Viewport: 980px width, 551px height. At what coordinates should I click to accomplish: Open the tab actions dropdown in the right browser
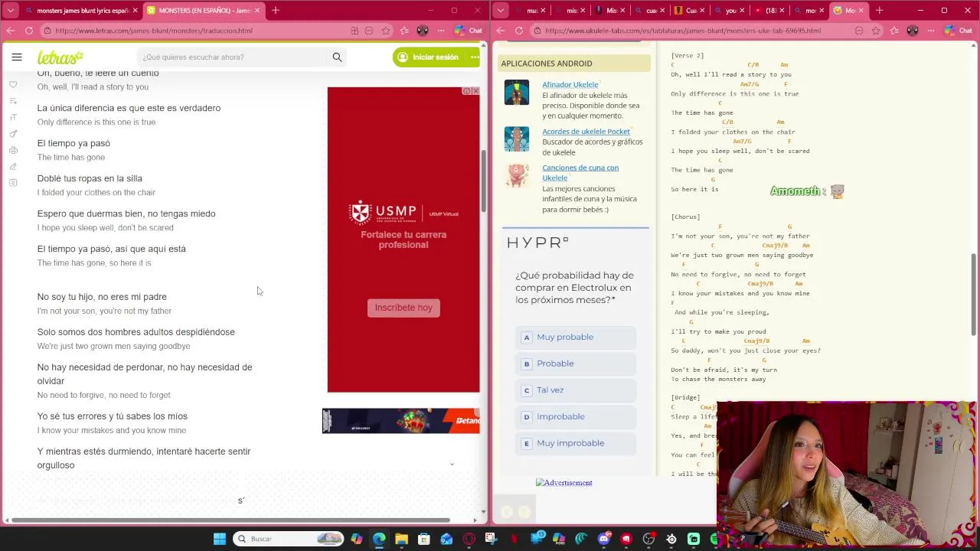tap(501, 11)
